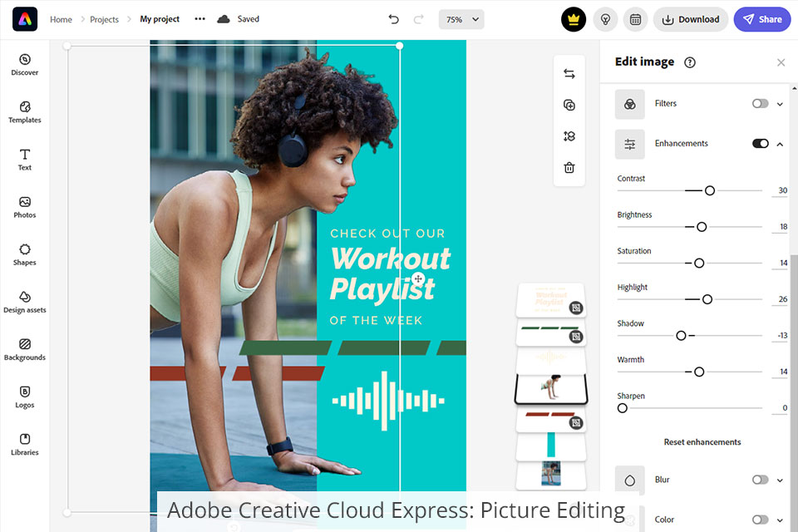Adjust the Sharpen slider handle
Image resolution: width=798 pixels, height=532 pixels.
point(622,408)
